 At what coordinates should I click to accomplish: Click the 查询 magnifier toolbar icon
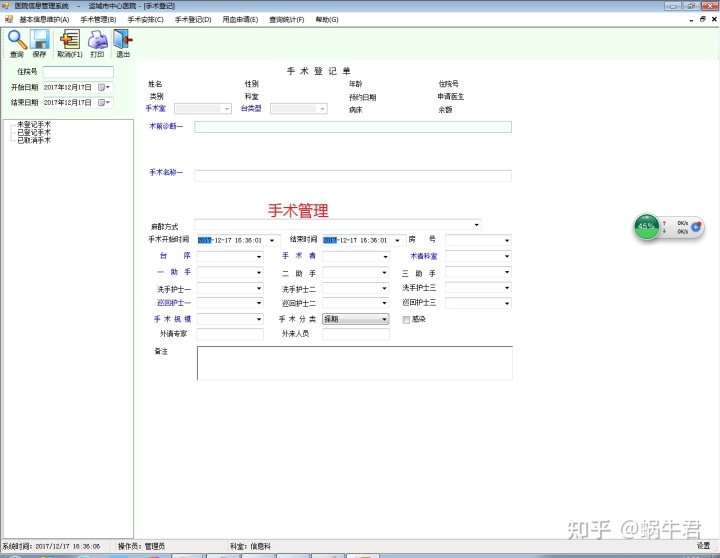[x=17, y=39]
